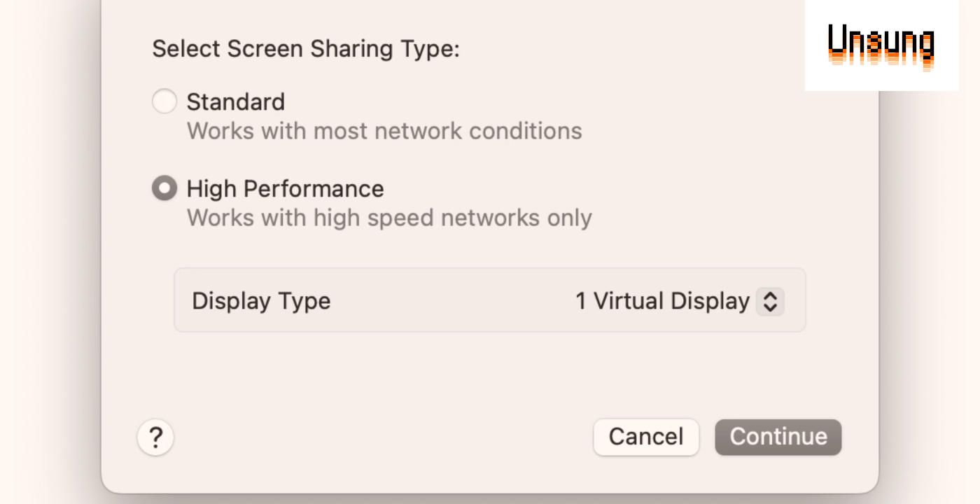
Task: Click "Works with high speed networks only" description
Action: click(x=389, y=218)
